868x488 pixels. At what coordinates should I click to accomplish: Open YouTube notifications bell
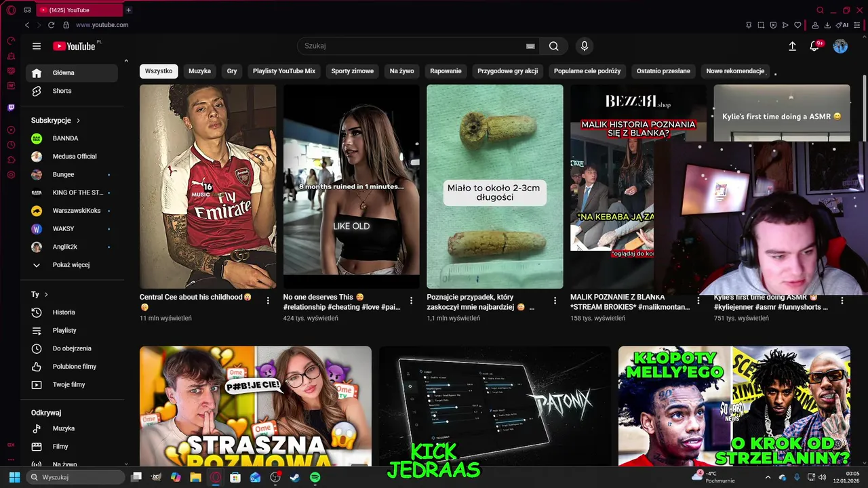(x=814, y=46)
